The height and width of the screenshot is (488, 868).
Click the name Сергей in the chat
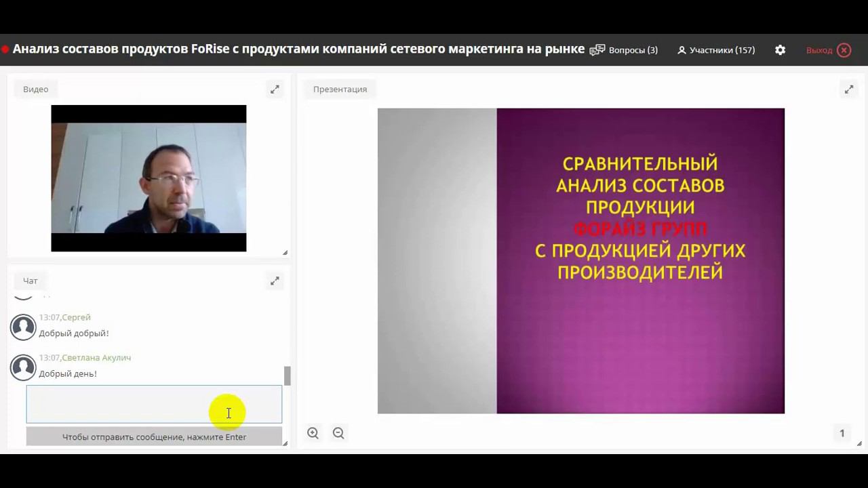coord(76,317)
